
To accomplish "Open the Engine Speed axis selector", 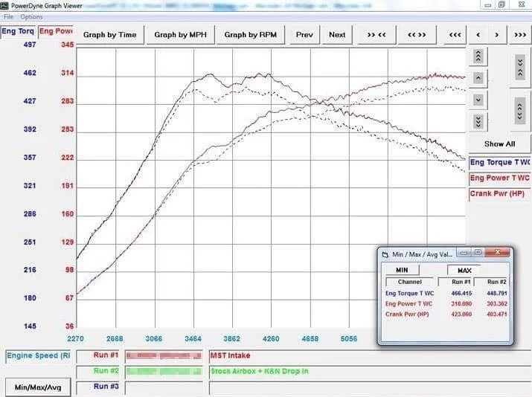I will (39, 356).
